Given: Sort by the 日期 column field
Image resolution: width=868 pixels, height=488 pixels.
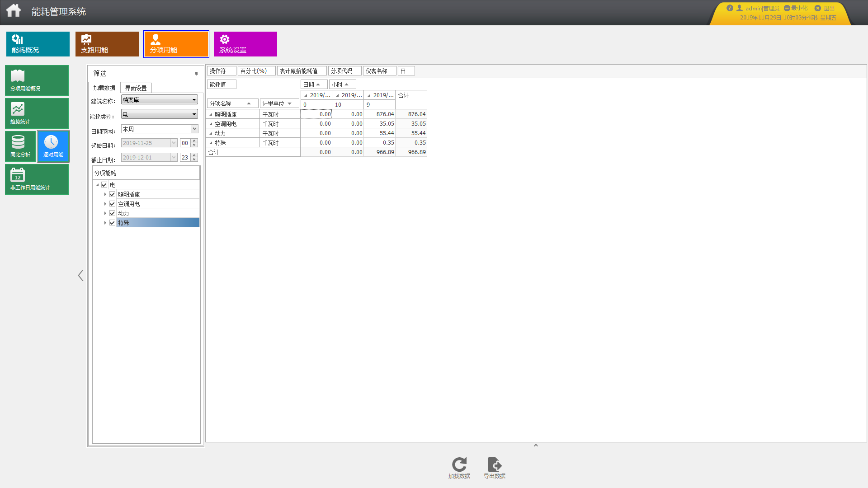Looking at the screenshot, I should pyautogui.click(x=314, y=84).
